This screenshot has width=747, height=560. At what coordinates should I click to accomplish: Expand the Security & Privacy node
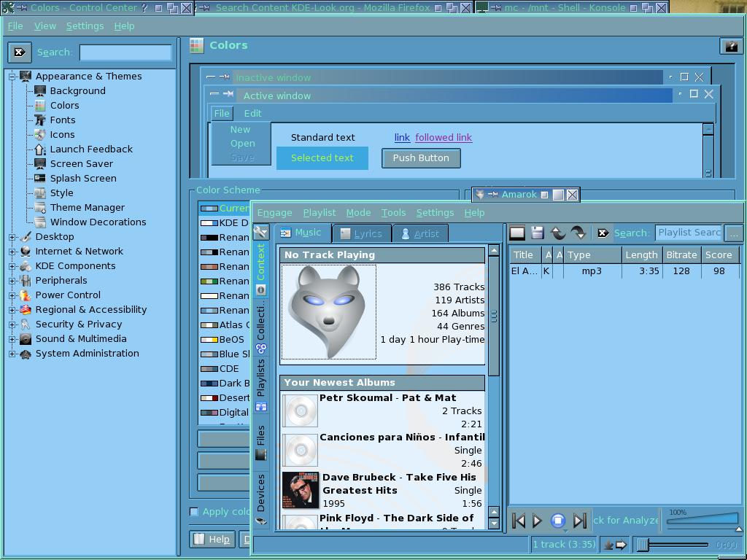tap(12, 324)
